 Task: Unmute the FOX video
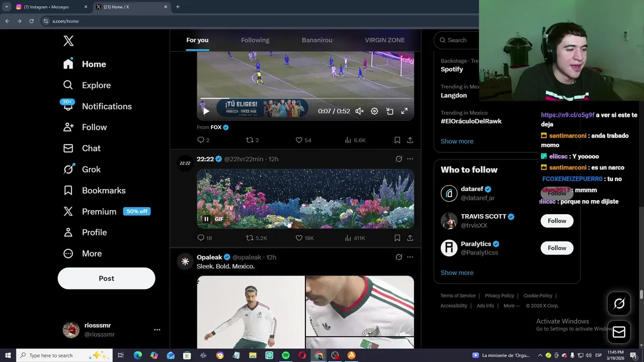click(359, 111)
